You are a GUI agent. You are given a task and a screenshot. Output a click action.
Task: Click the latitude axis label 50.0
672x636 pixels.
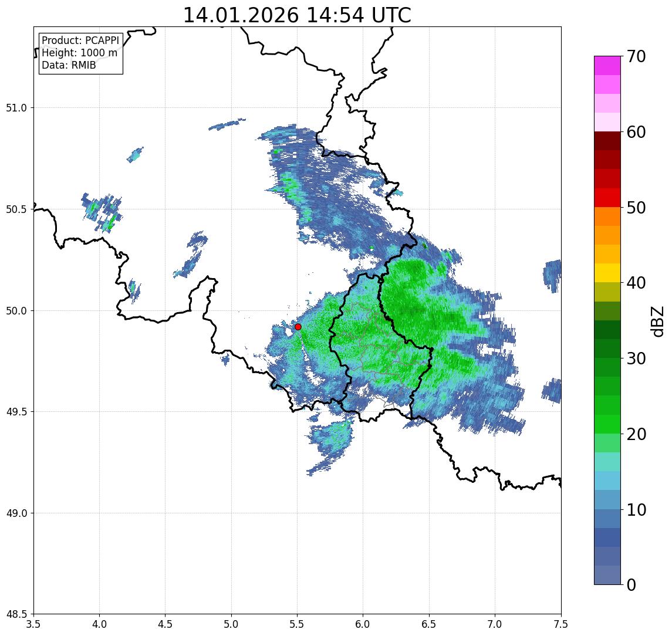coord(16,311)
